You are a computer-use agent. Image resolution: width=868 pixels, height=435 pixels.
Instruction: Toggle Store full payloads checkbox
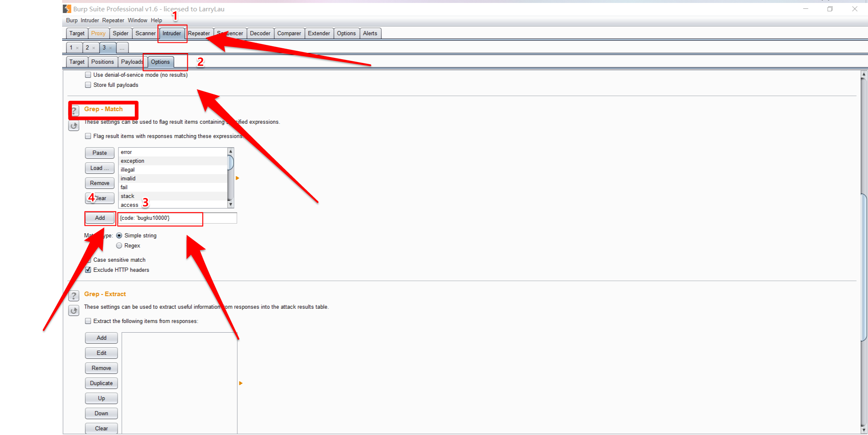tap(88, 85)
